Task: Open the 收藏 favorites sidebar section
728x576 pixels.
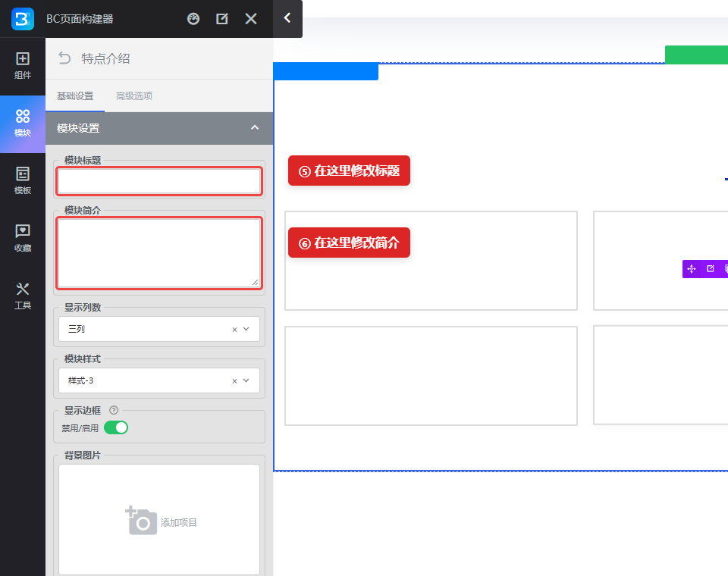Action: pyautogui.click(x=23, y=239)
